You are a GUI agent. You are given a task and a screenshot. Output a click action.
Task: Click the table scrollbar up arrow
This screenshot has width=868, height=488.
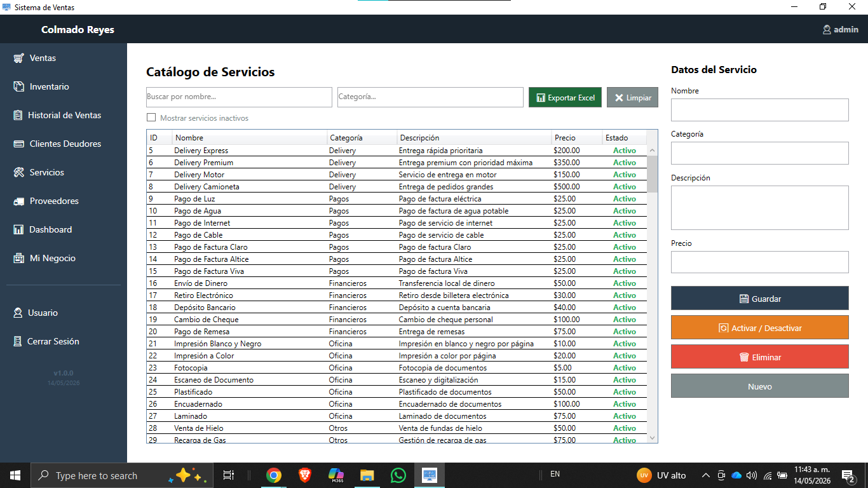pyautogui.click(x=653, y=151)
